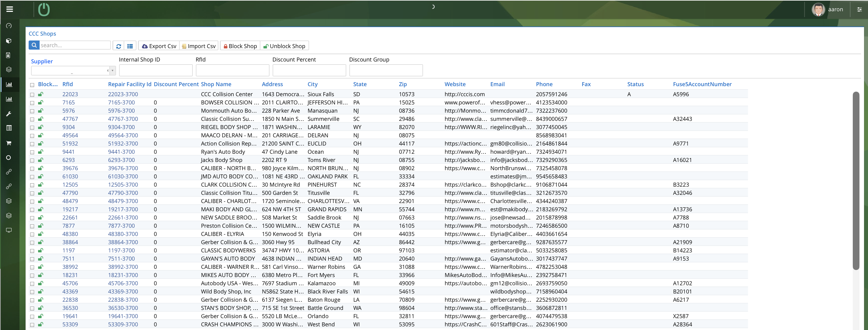The image size is (868, 330).
Task: Open the hamburger sidebar menu
Action: point(9,9)
